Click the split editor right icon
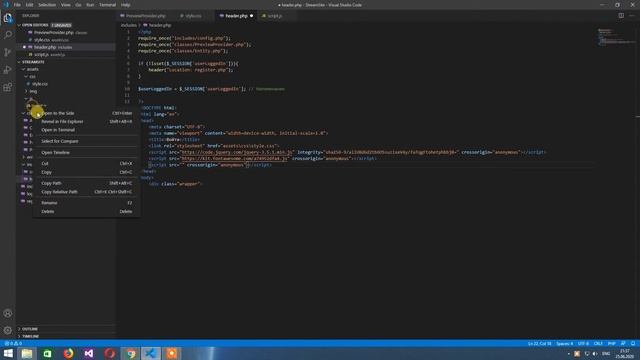Screen dimensions: 640x360 [x=621, y=16]
